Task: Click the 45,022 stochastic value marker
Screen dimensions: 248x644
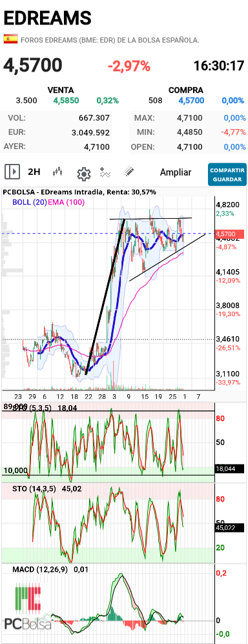Action: (229, 528)
